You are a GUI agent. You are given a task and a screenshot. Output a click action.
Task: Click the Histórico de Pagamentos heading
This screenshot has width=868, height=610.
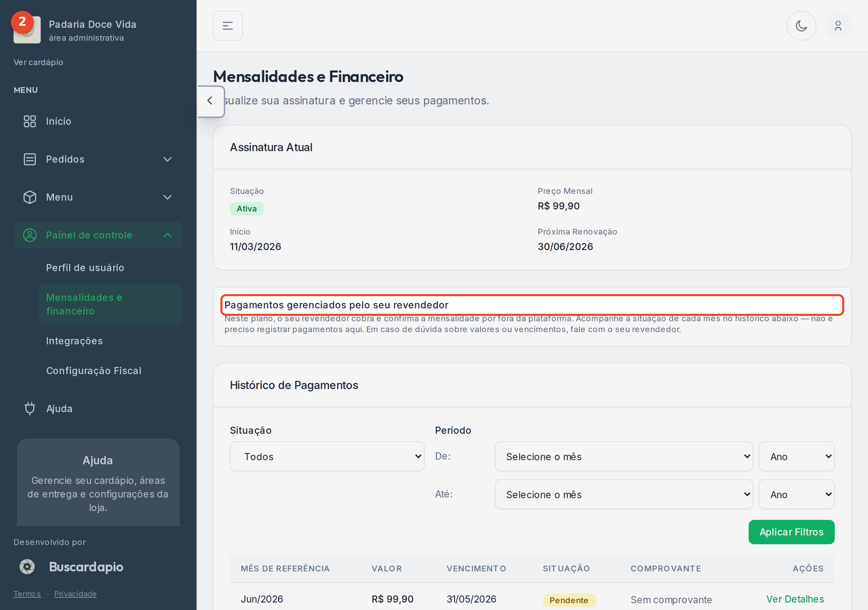pyautogui.click(x=294, y=385)
